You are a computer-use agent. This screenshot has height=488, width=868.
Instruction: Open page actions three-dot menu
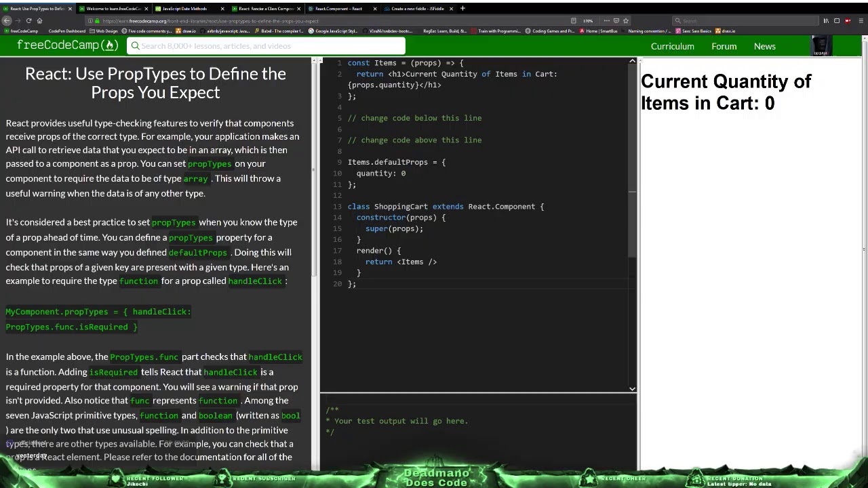click(606, 21)
